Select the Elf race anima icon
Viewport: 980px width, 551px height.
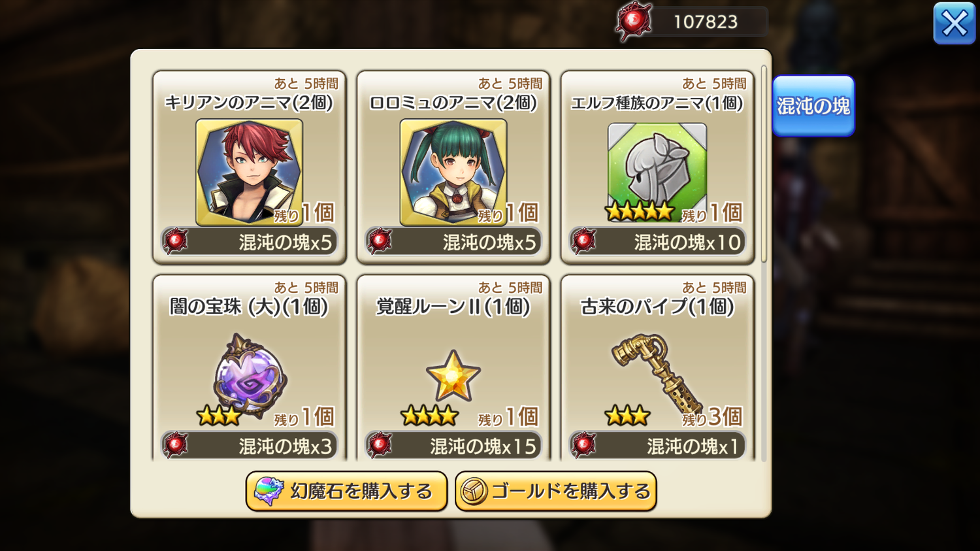coord(657,167)
